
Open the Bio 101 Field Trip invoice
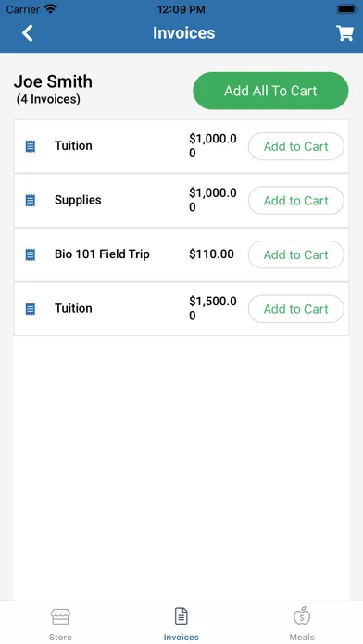click(x=181, y=254)
